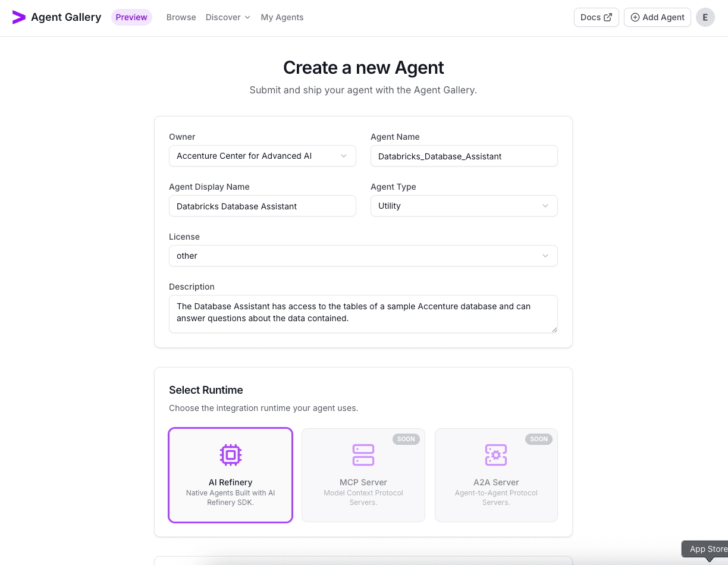Expand the Agent Type dropdown
The width and height of the screenshot is (728, 565).
coord(464,206)
